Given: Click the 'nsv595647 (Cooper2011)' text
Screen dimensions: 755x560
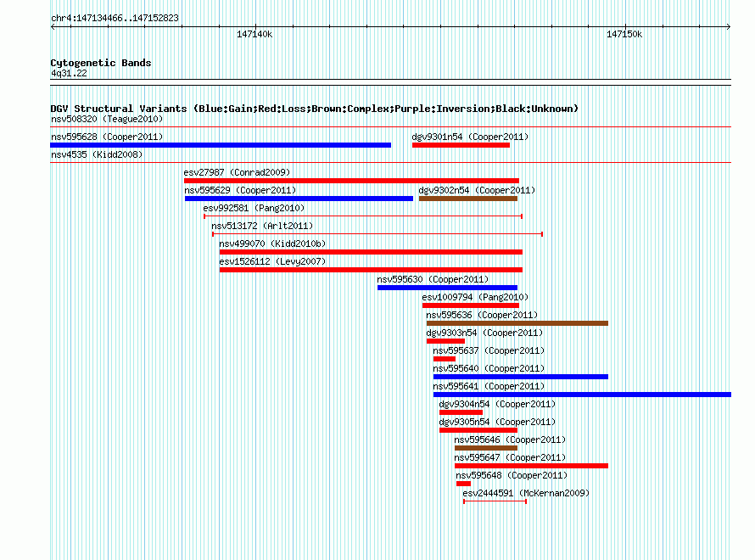Looking at the screenshot, I should (x=510, y=457).
